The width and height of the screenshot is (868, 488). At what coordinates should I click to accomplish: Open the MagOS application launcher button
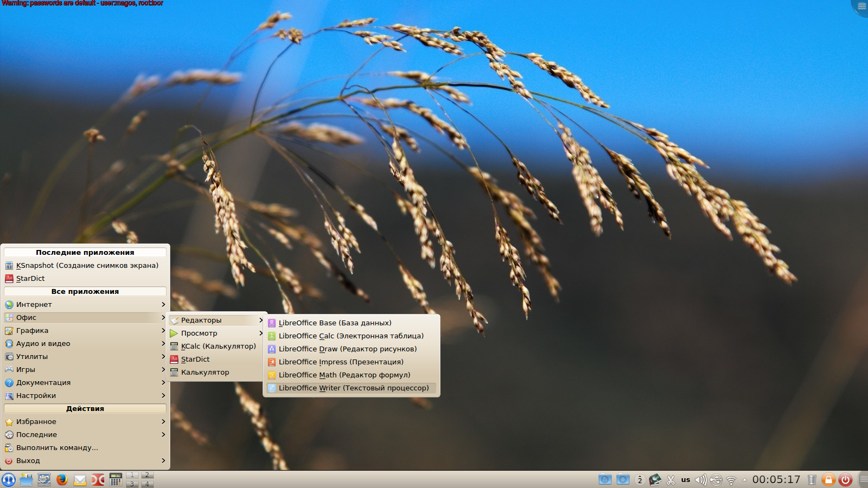coord(9,480)
